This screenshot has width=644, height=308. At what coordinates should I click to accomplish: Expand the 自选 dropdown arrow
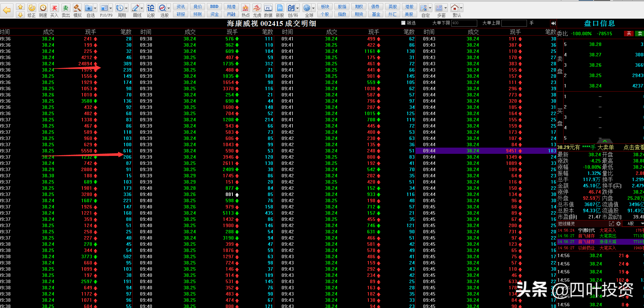(95, 8)
